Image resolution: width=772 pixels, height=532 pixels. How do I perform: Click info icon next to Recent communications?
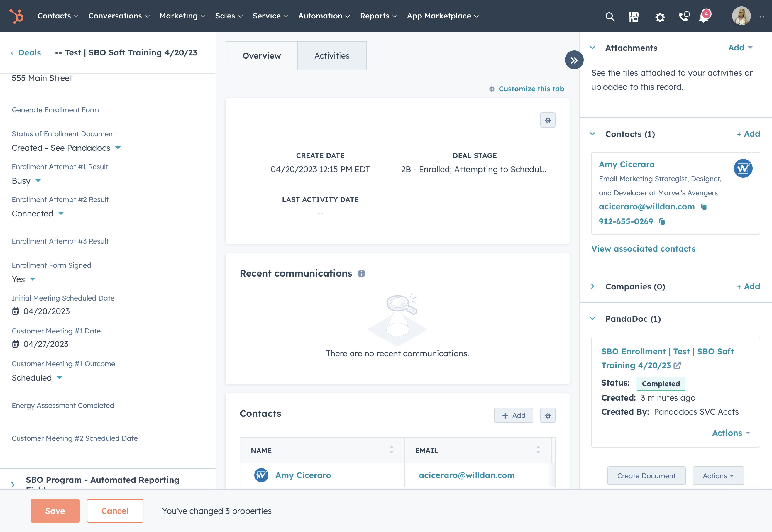[361, 274]
